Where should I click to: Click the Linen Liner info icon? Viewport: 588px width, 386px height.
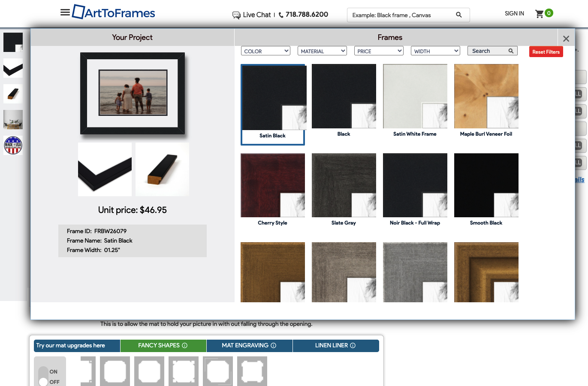(353, 346)
